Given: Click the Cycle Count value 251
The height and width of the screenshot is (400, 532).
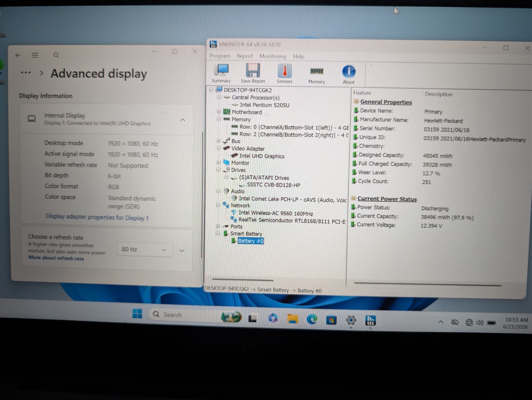Looking at the screenshot, I should click(427, 182).
